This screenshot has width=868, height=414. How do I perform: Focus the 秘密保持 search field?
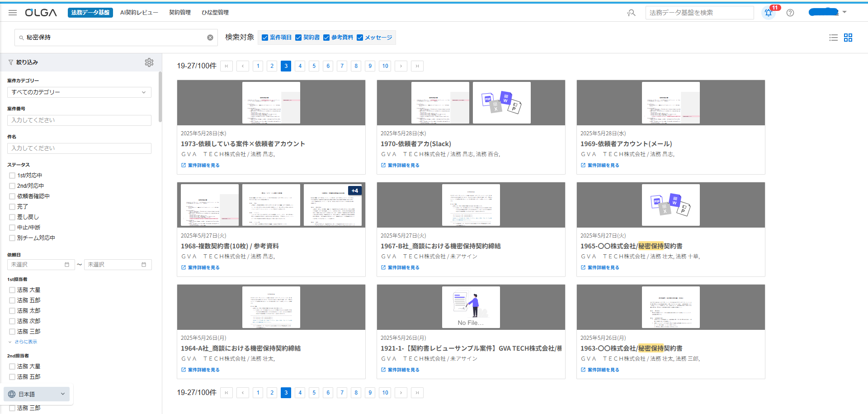point(116,38)
